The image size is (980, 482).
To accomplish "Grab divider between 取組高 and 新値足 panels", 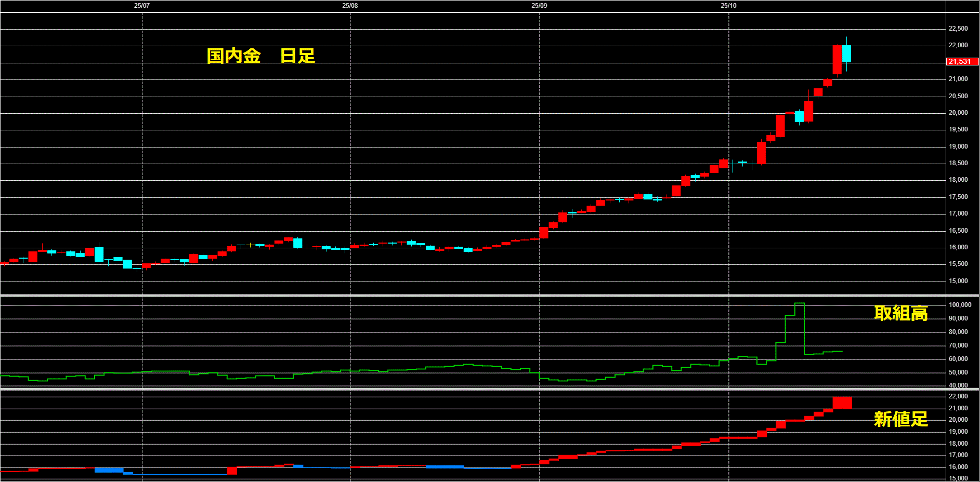I will [x=489, y=389].
